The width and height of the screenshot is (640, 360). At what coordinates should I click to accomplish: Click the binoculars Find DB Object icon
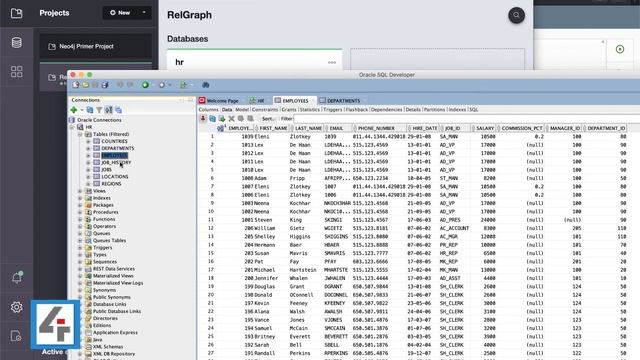206,85
